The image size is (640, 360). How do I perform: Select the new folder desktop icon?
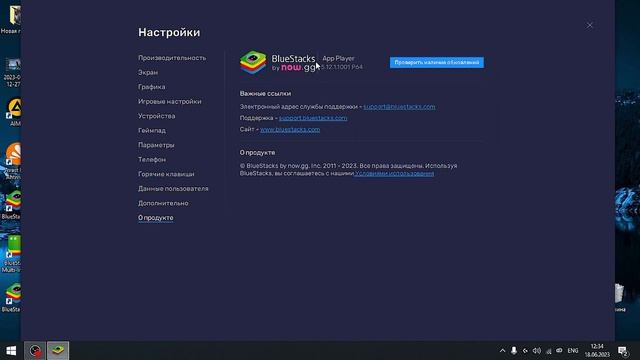[12, 20]
